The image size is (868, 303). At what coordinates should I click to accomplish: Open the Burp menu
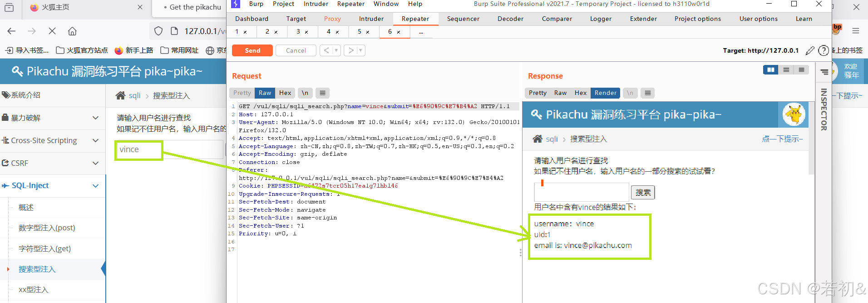(256, 4)
